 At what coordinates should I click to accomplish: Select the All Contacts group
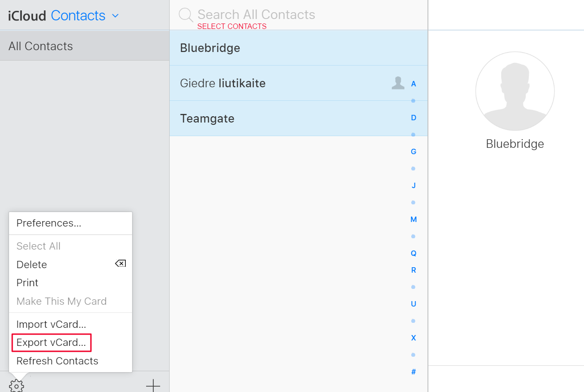85,46
